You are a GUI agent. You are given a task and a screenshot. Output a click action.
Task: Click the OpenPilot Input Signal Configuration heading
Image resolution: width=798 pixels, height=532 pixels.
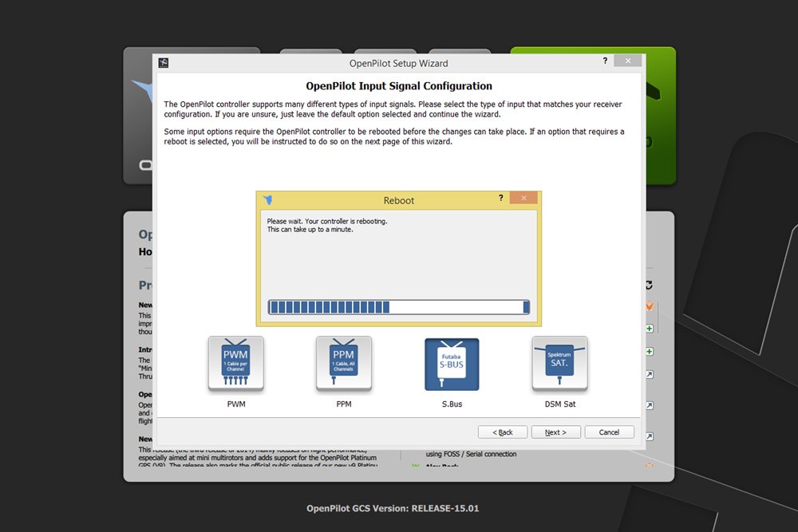tap(399, 86)
